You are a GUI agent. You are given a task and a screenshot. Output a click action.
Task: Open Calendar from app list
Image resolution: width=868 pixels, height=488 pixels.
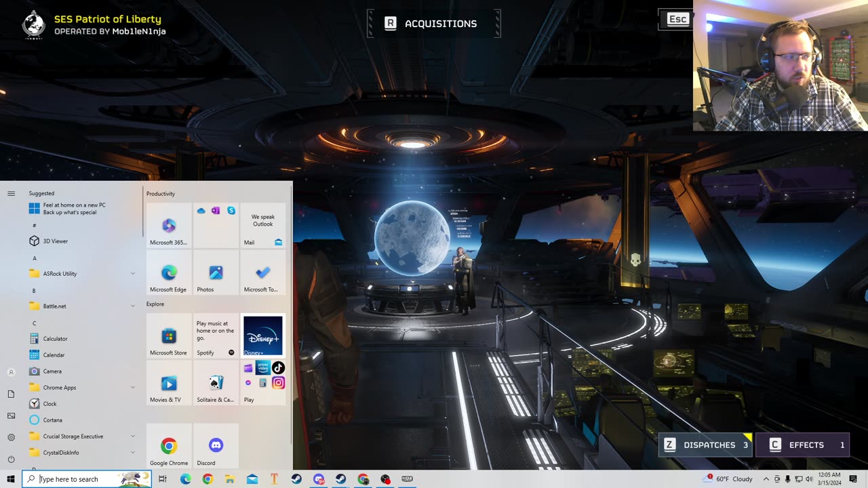[81, 355]
